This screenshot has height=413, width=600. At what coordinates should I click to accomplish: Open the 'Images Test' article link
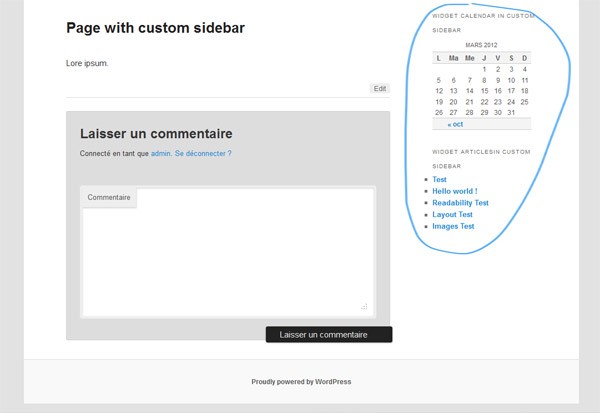pyautogui.click(x=453, y=226)
